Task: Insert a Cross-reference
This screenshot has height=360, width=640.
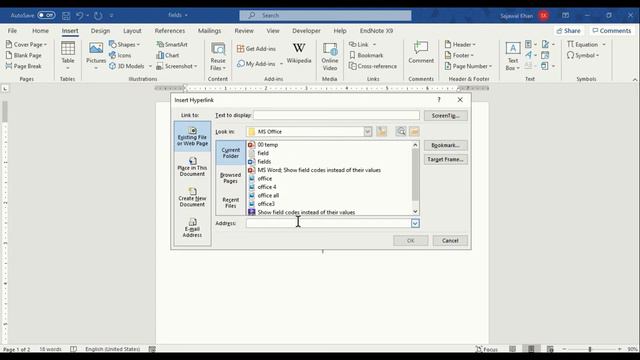Action: 373,66
